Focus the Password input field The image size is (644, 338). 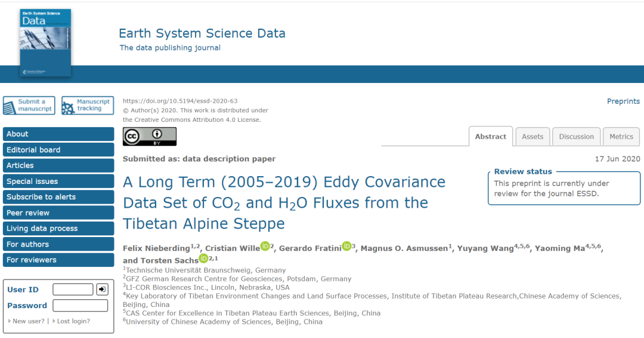click(x=80, y=306)
